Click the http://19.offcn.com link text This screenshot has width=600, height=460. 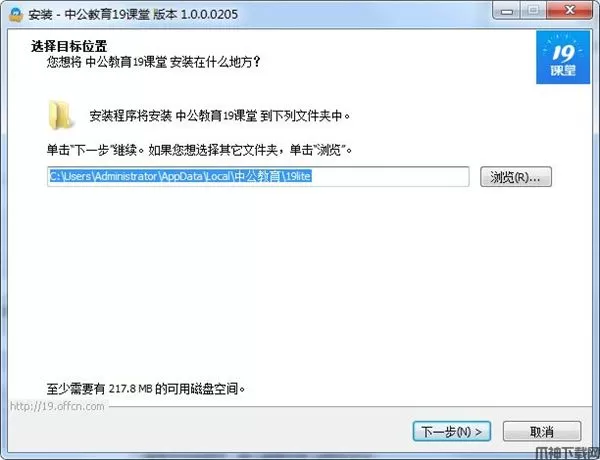click(x=57, y=406)
